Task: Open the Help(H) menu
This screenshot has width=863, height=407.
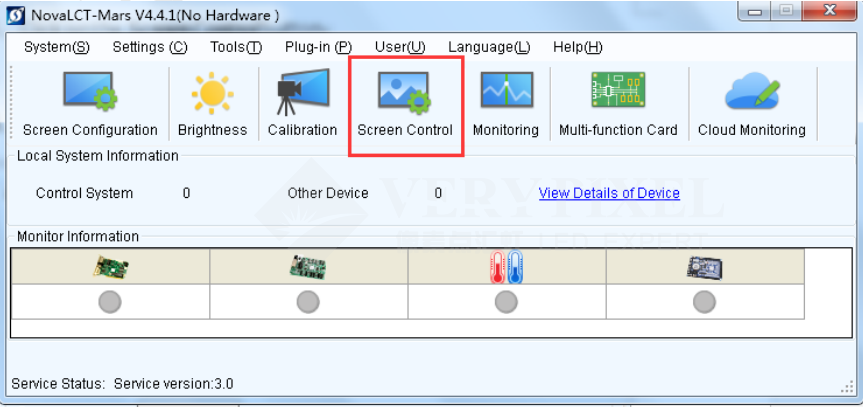Action: pos(578,47)
